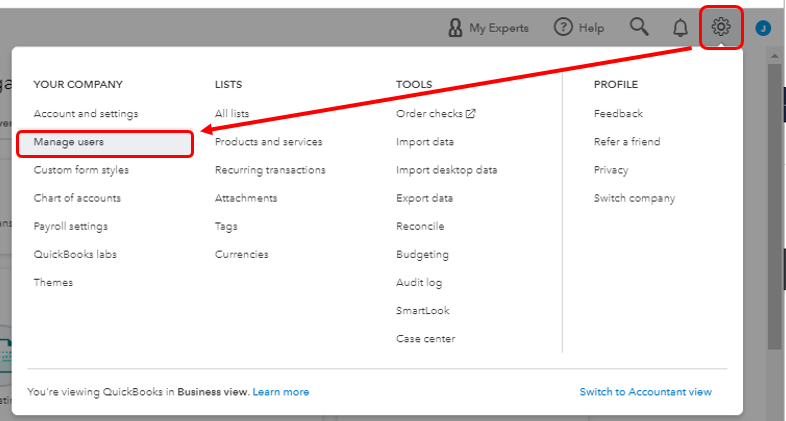
Task: Click the user profile avatar
Action: [x=763, y=28]
